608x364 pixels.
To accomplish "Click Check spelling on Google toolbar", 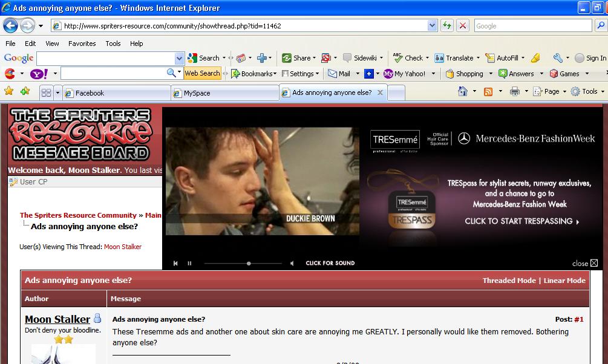I will 411,58.
